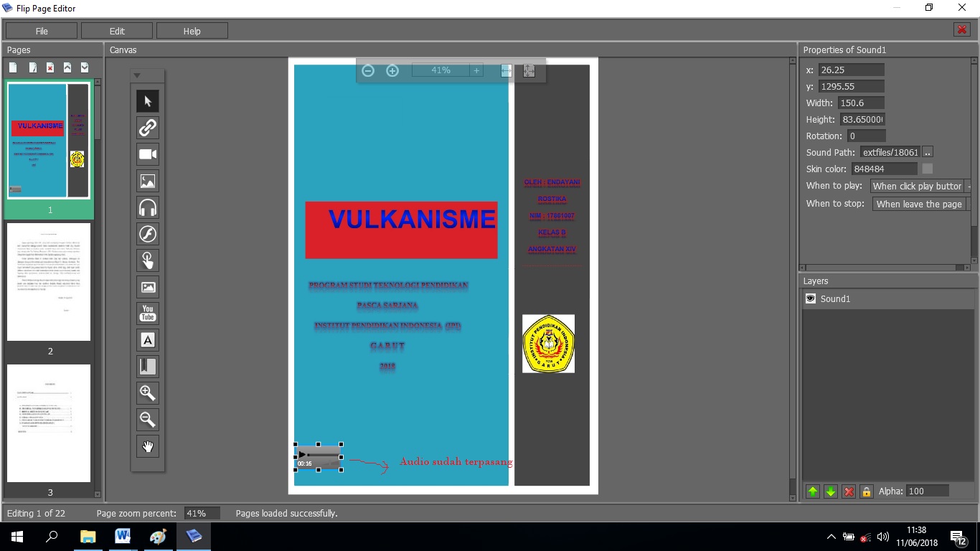The image size is (980, 551).
Task: Choose the Zoom In magnifier tool
Action: pos(148,393)
